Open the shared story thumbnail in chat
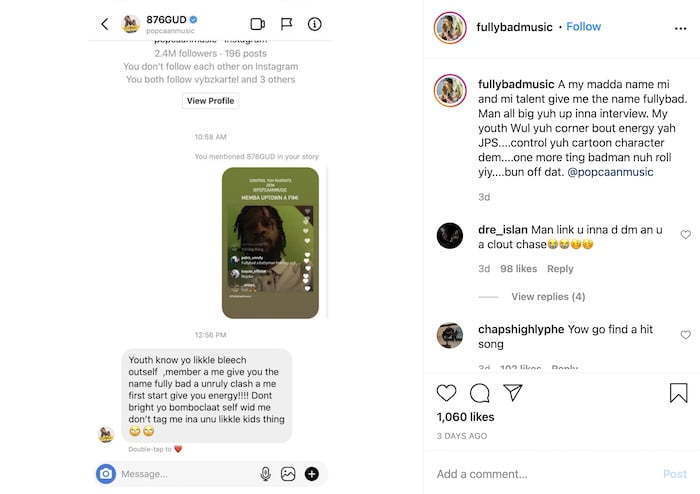 coord(270,243)
